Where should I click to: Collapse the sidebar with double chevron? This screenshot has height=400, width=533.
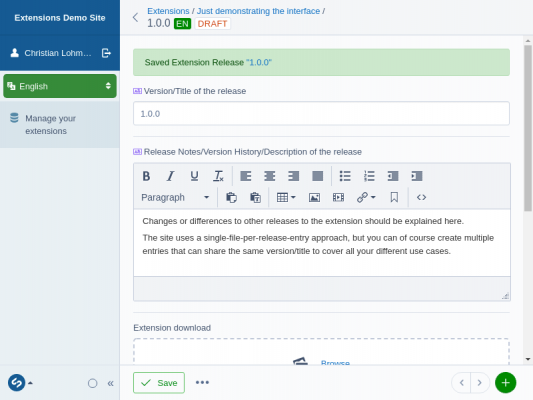[110, 383]
